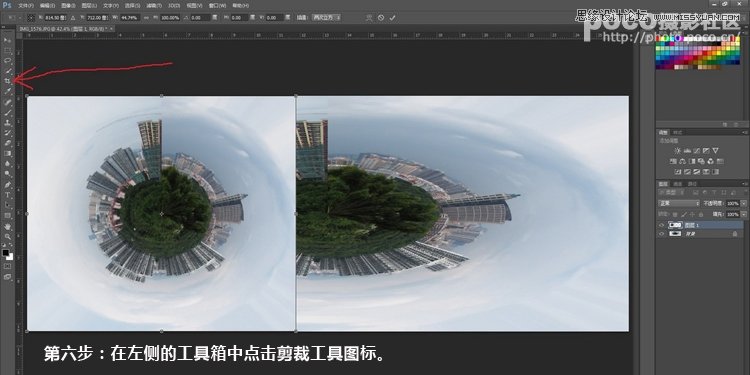Select the Crop tool in toolbox
The width and height of the screenshot is (750, 375).
pos(8,81)
